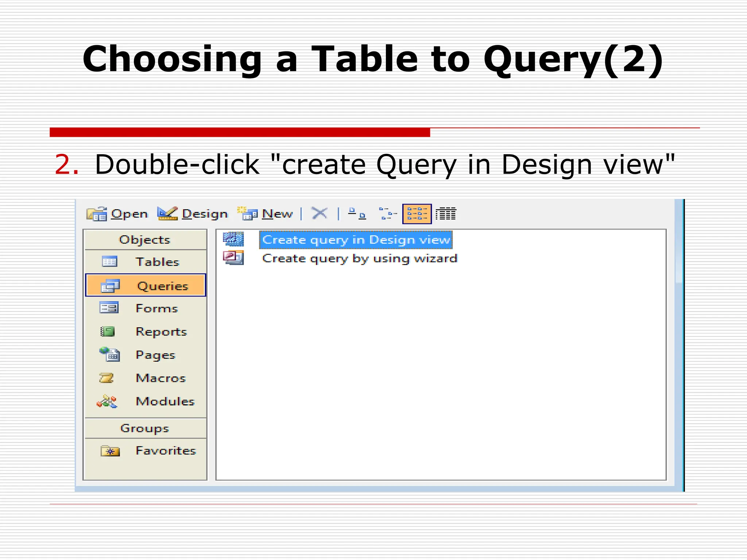Screen dimensions: 747x560
Task: Open Macros in the Objects pane
Action: coord(145,378)
